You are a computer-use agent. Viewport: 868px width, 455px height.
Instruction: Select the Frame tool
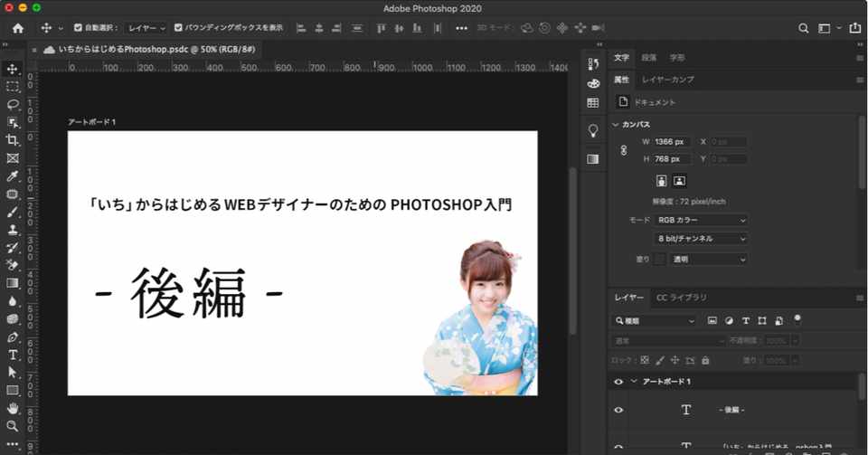pos(12,158)
